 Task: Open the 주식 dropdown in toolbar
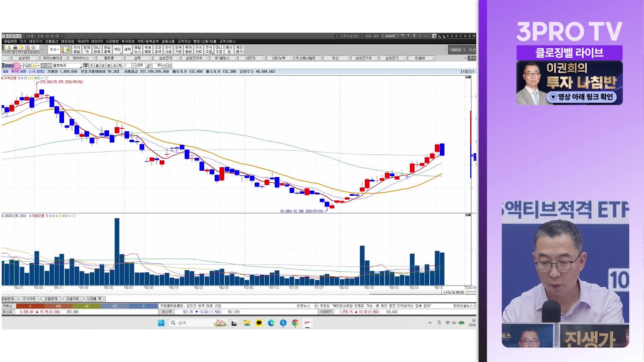(54, 50)
